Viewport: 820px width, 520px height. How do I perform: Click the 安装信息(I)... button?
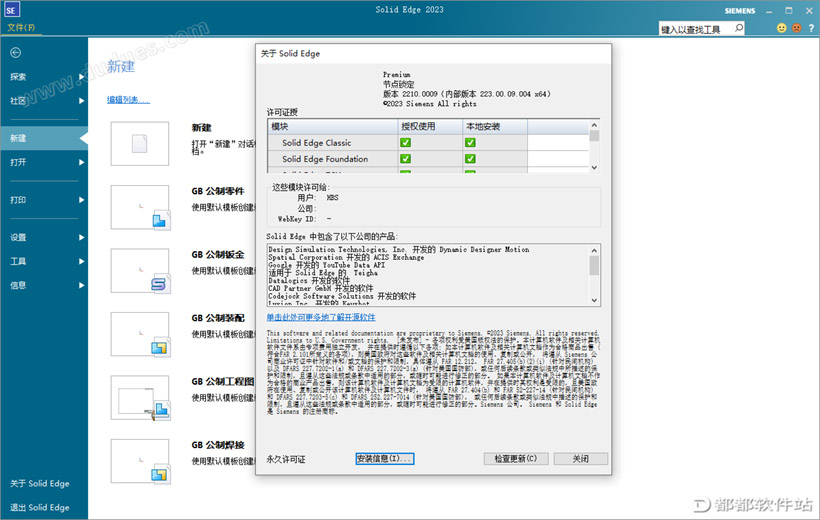[385, 459]
